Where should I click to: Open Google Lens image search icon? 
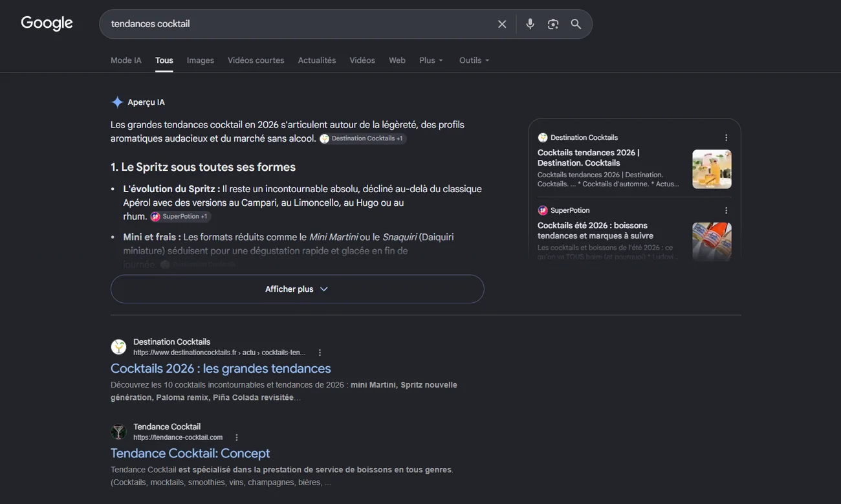click(553, 24)
